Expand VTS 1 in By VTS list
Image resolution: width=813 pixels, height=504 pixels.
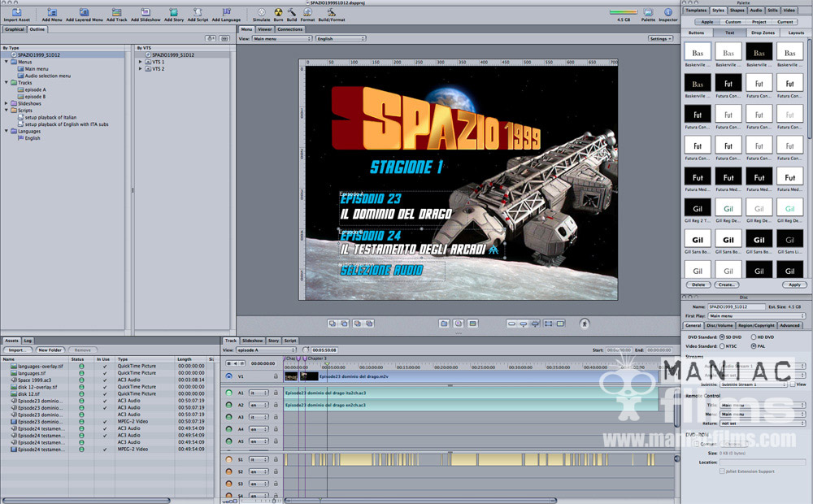[140, 62]
